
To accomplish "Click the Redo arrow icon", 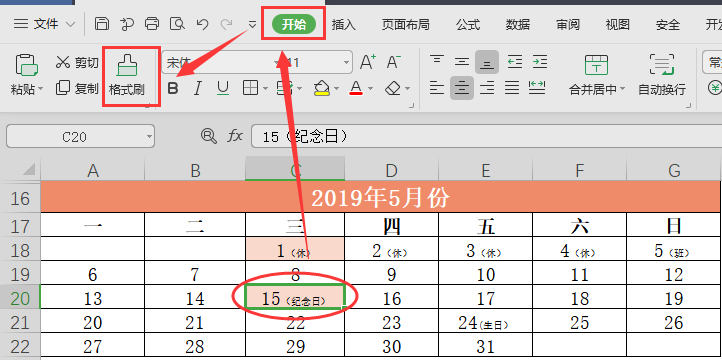I will point(227,23).
